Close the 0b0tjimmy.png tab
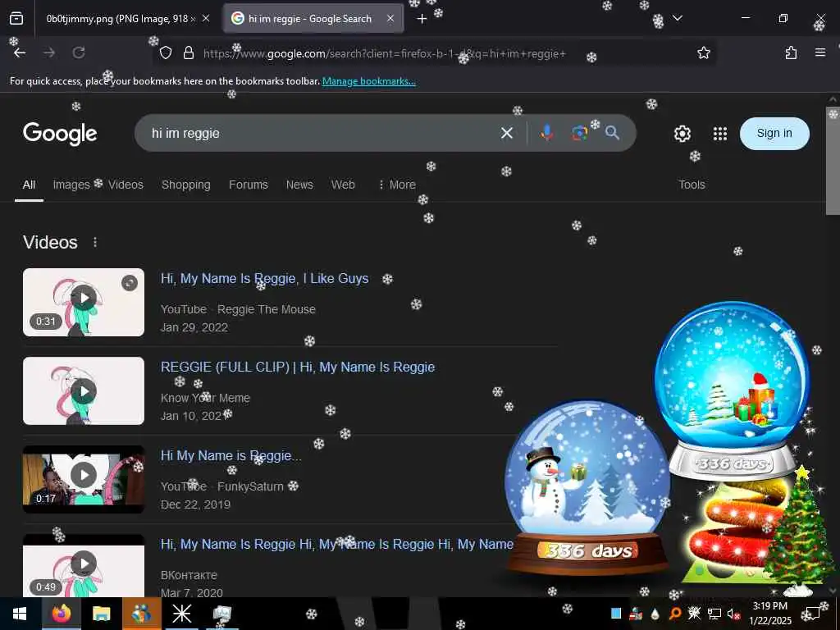Image resolution: width=840 pixels, height=630 pixels. [x=206, y=18]
